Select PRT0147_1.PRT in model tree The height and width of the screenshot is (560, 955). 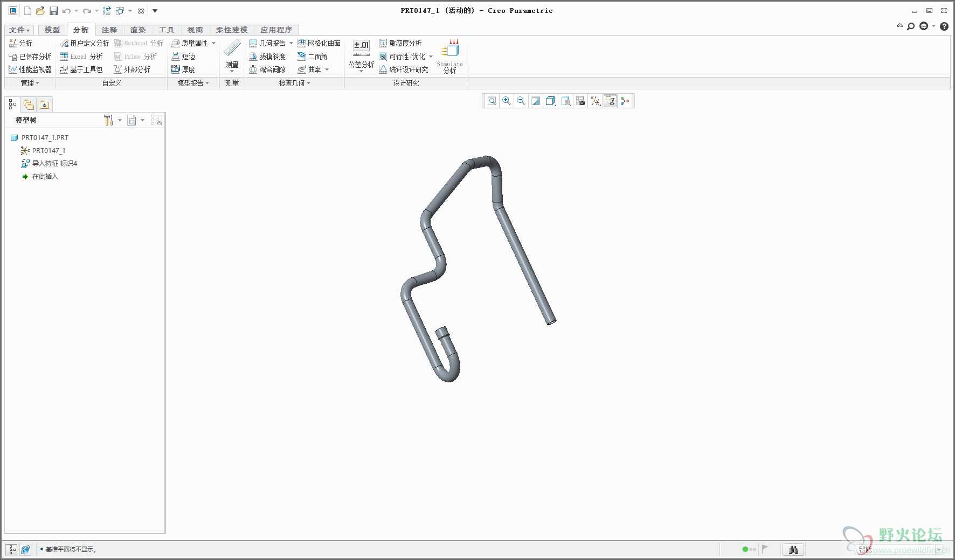(40, 138)
